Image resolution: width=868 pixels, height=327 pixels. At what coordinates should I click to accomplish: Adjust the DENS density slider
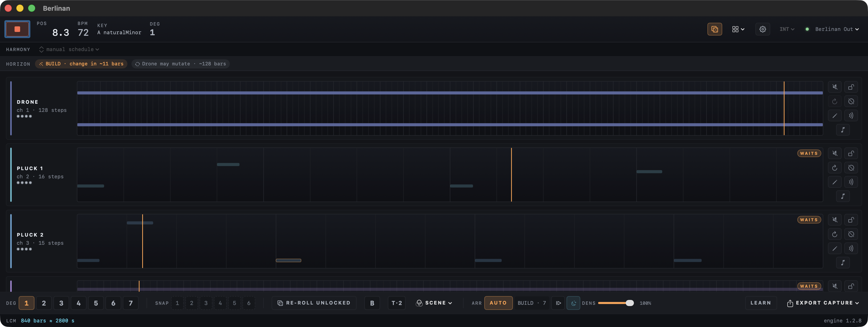(x=616, y=303)
